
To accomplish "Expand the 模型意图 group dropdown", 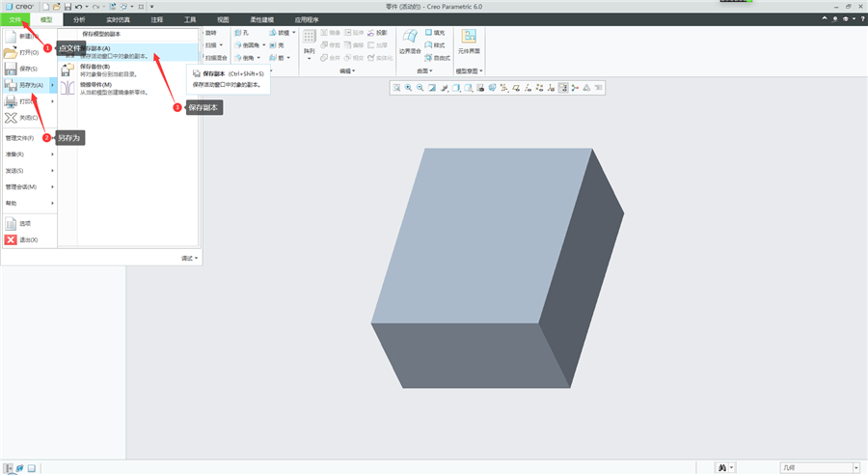I will tap(470, 70).
